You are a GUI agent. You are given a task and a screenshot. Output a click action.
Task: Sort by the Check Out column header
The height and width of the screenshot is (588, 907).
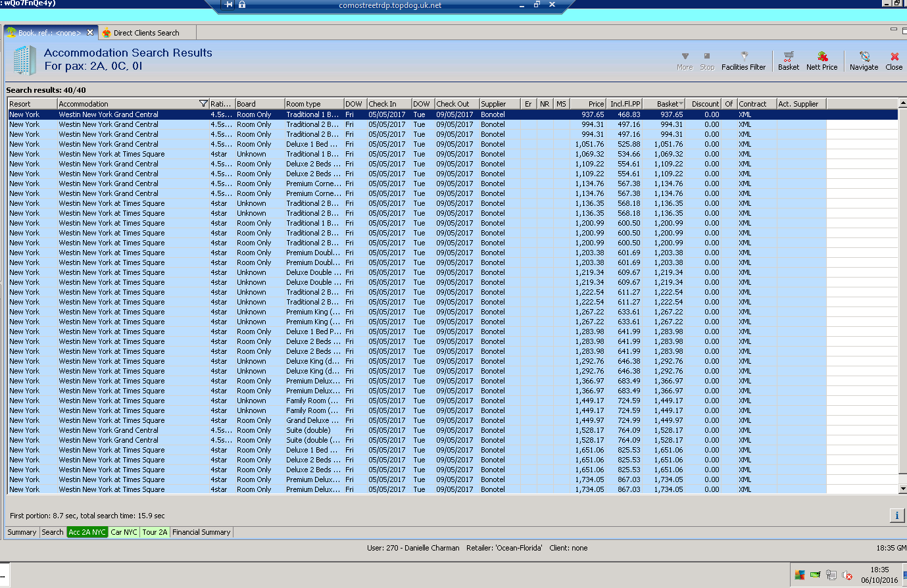(x=456, y=104)
